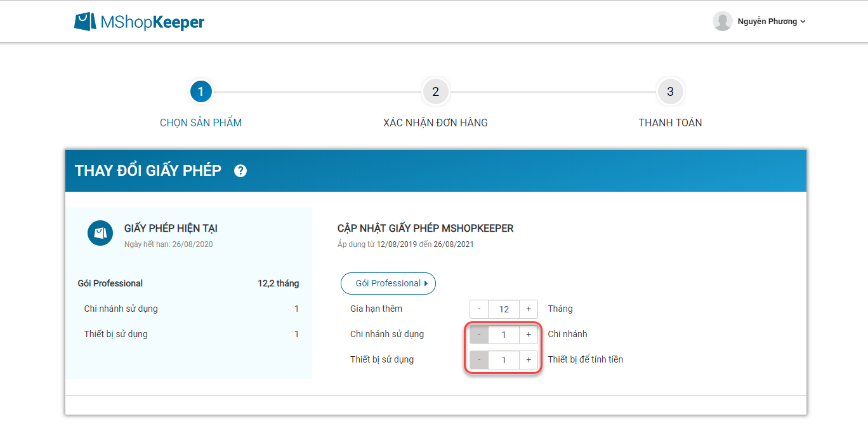The height and width of the screenshot is (440, 868).
Task: Click the help question mark icon
Action: [x=240, y=171]
